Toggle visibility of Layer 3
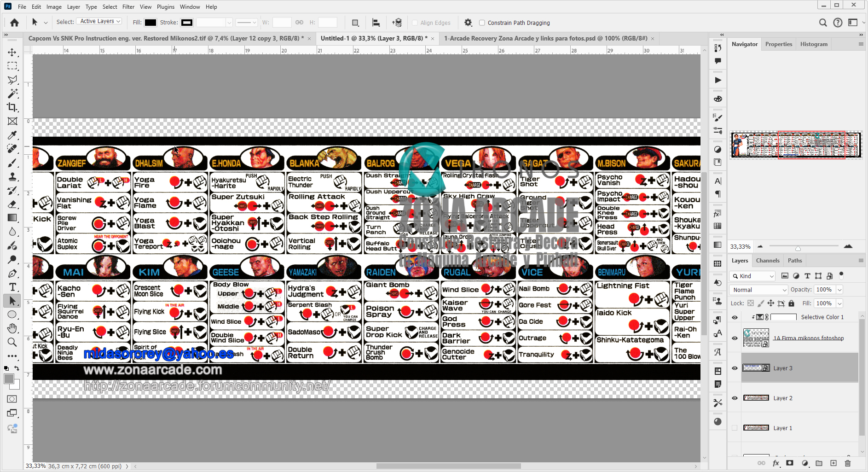 (x=735, y=368)
